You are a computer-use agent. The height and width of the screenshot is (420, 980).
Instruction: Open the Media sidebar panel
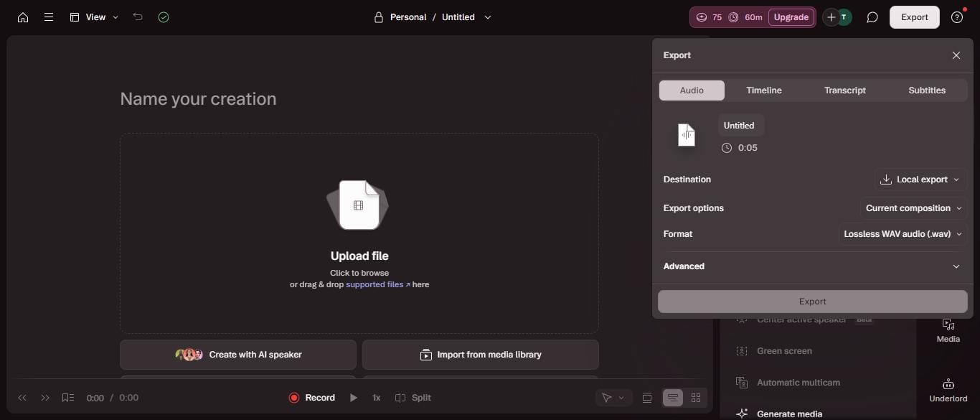[x=948, y=331]
